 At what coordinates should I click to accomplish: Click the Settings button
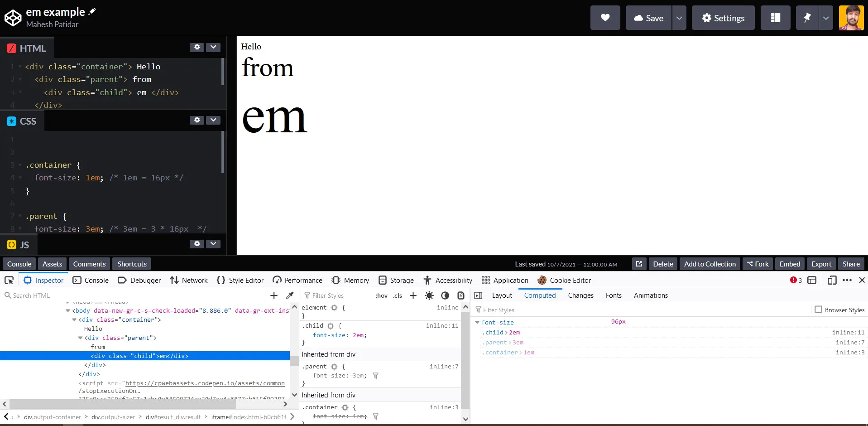[723, 18]
